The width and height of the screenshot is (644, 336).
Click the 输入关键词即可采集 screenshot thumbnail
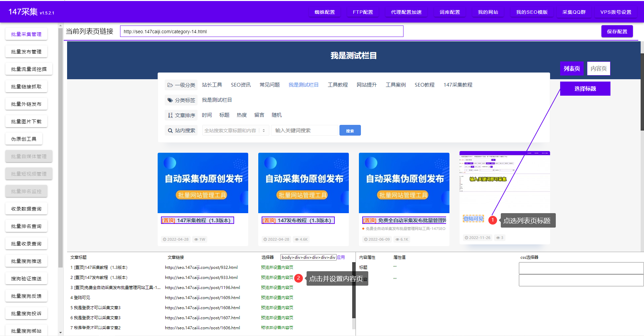pos(504,181)
